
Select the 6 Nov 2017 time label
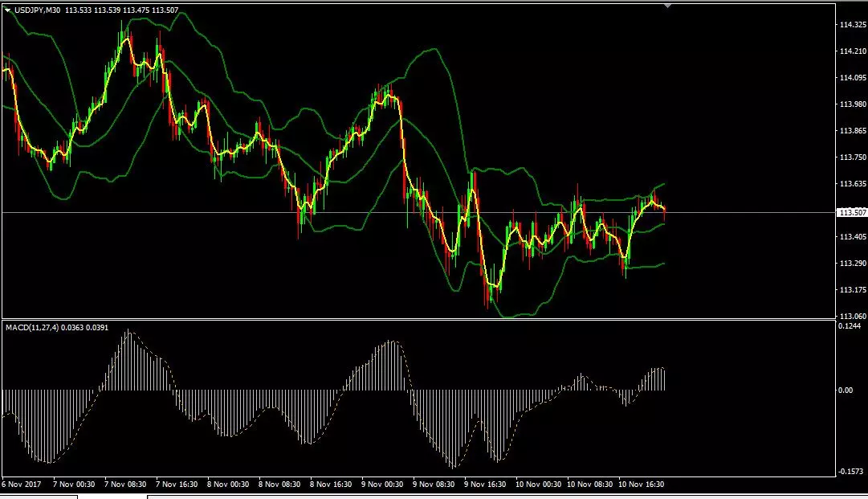pyautogui.click(x=22, y=485)
